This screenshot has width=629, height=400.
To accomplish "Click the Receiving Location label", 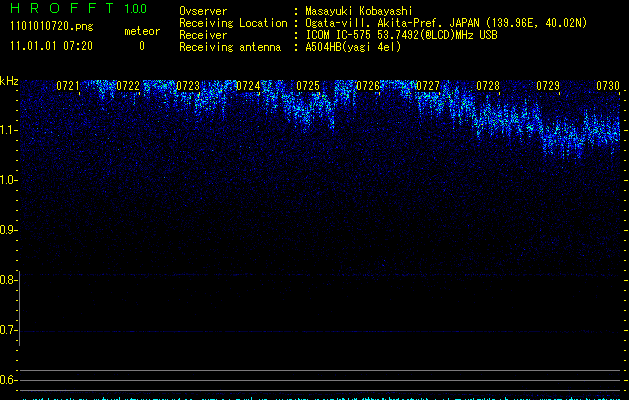I will 233,23.
